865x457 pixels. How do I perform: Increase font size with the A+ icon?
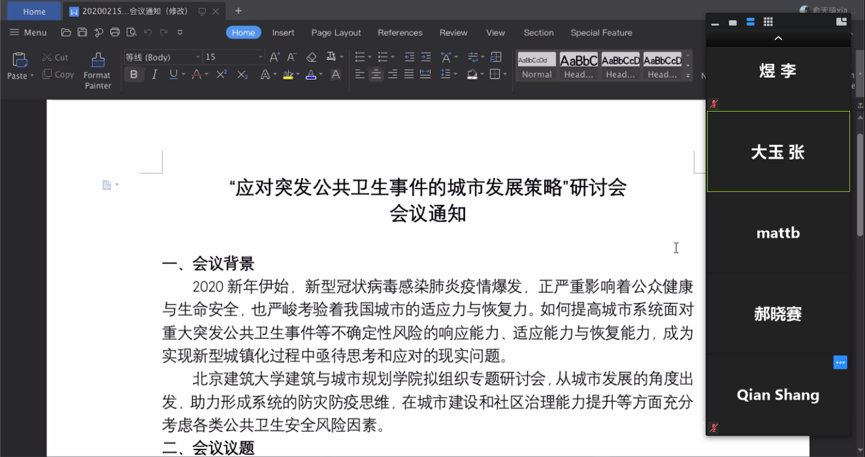coord(275,57)
